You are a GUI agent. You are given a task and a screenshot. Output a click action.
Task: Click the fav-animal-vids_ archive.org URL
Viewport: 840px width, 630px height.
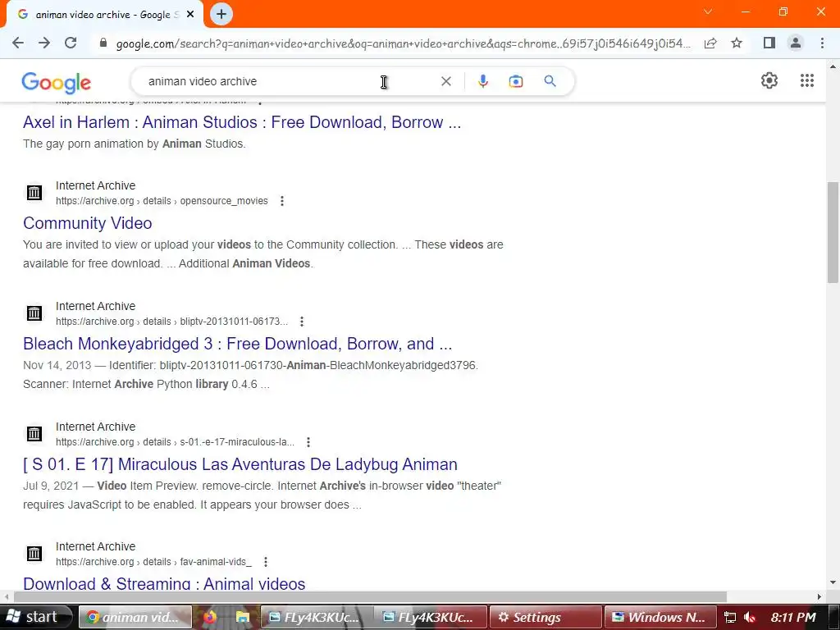(153, 562)
